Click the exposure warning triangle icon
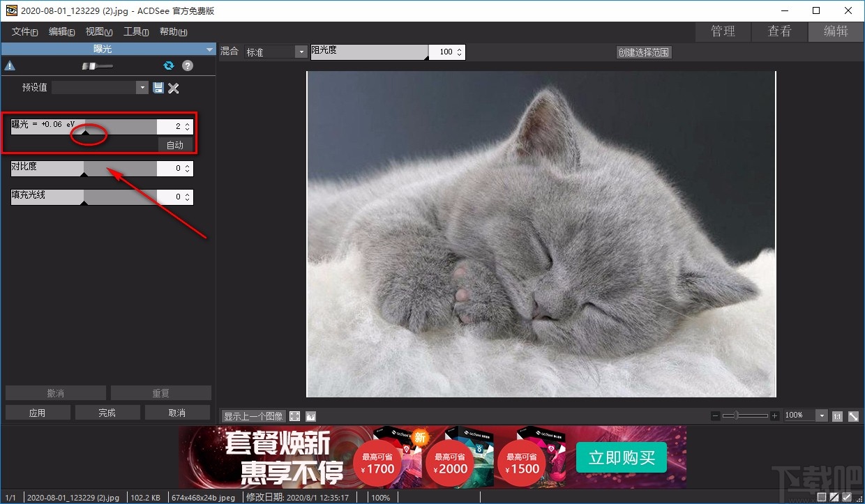The width and height of the screenshot is (865, 504). coord(10,65)
